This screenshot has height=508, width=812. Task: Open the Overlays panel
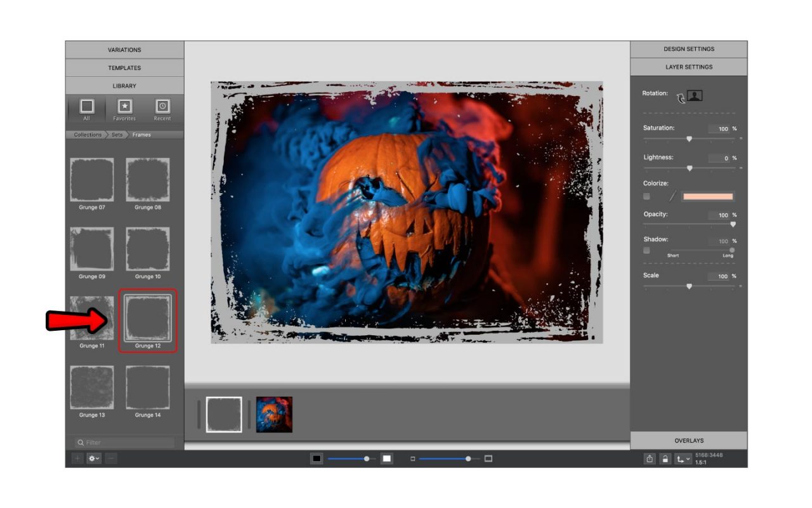[x=688, y=440]
